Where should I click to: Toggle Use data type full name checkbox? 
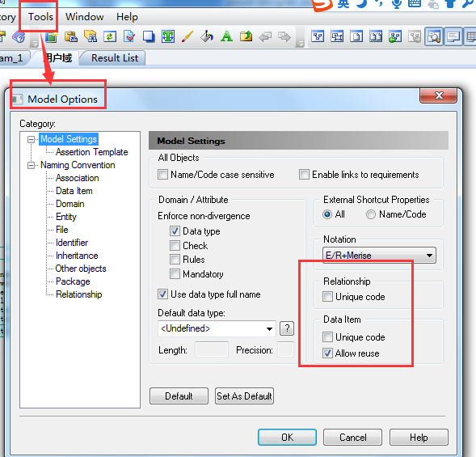pos(162,294)
